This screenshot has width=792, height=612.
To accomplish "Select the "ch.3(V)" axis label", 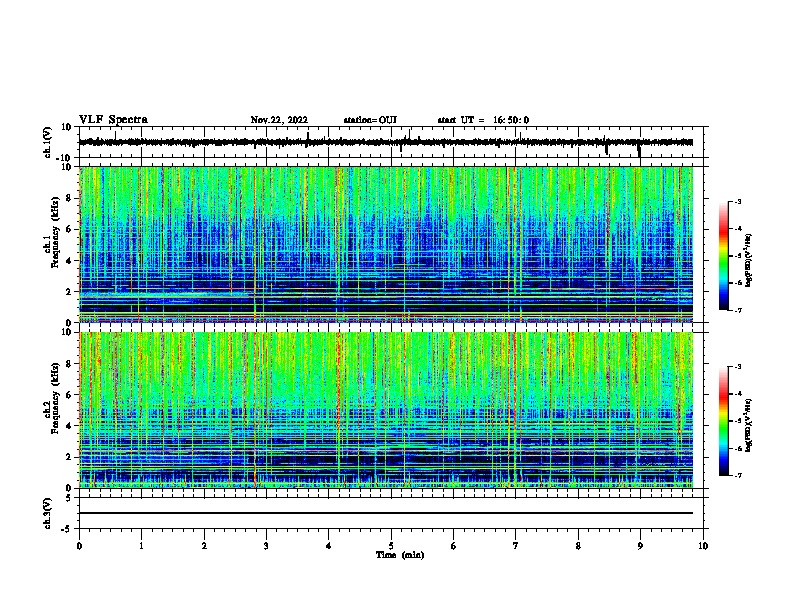I will pyautogui.click(x=48, y=513).
